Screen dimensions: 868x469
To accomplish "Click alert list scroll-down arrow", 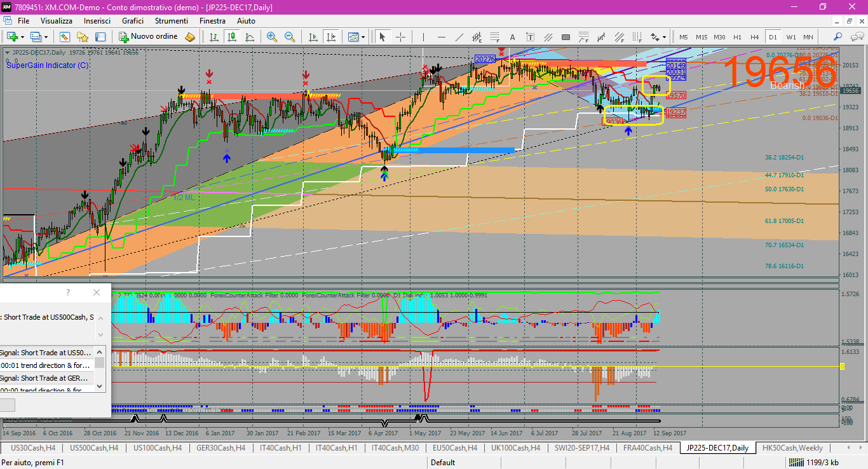I will tap(100, 386).
